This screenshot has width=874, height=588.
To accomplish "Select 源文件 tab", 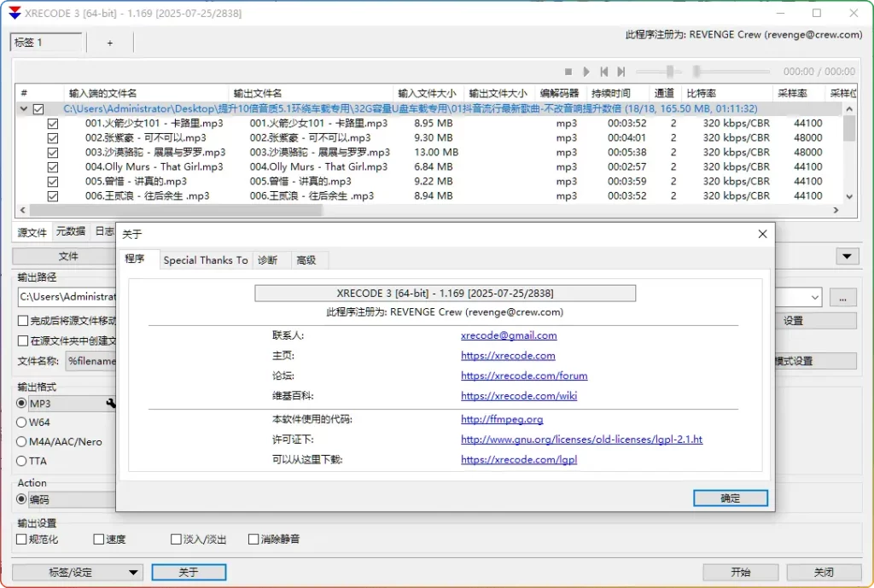I will [32, 232].
